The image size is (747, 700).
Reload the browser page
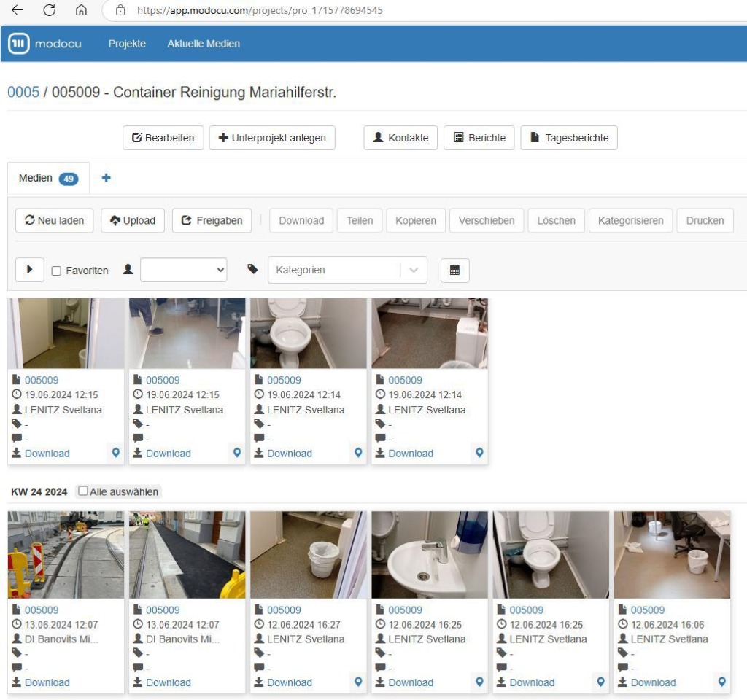pyautogui.click(x=50, y=10)
